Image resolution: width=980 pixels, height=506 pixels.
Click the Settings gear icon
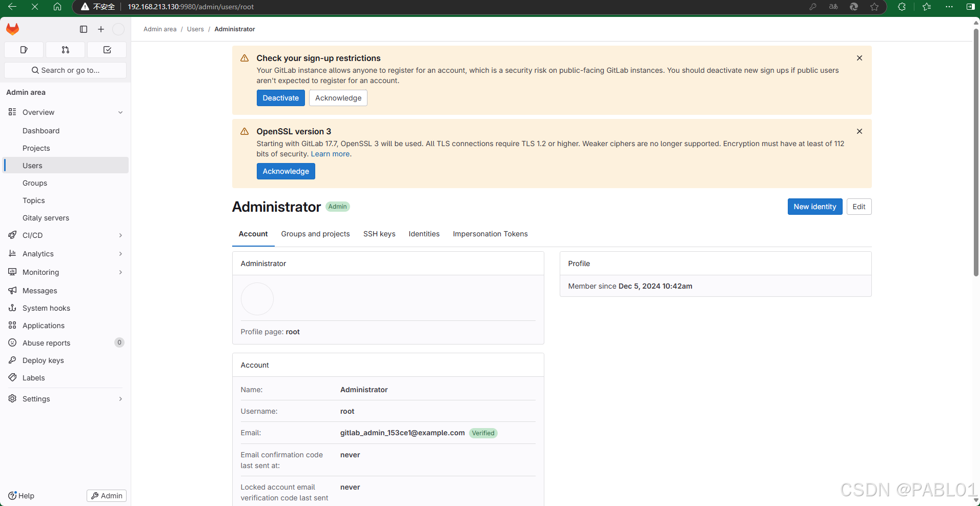[12, 398]
